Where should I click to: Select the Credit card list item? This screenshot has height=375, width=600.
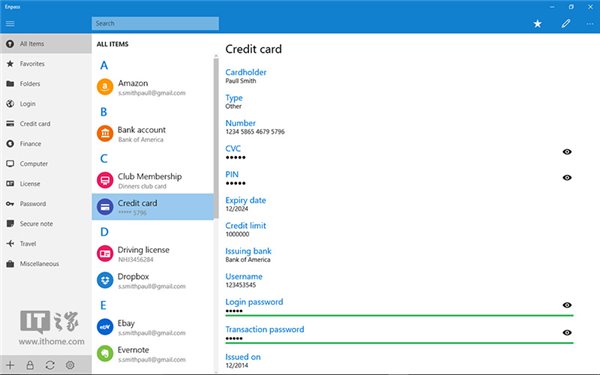tap(153, 207)
